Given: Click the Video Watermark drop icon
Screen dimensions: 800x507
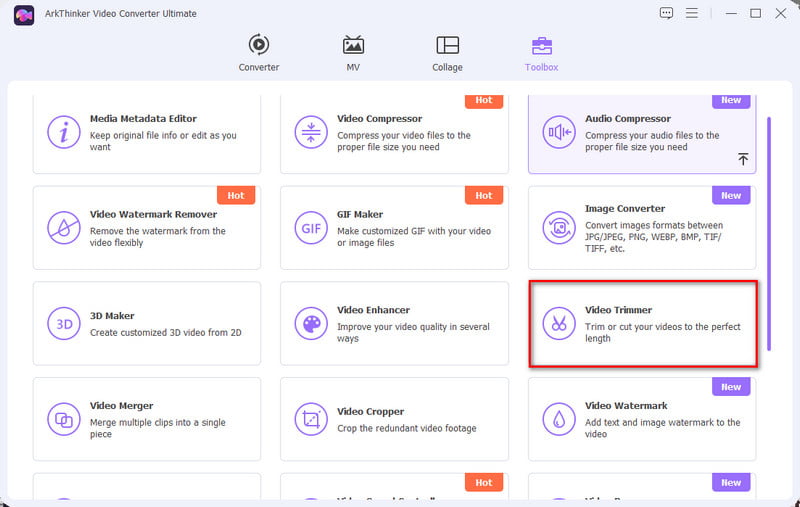Looking at the screenshot, I should pyautogui.click(x=559, y=420).
